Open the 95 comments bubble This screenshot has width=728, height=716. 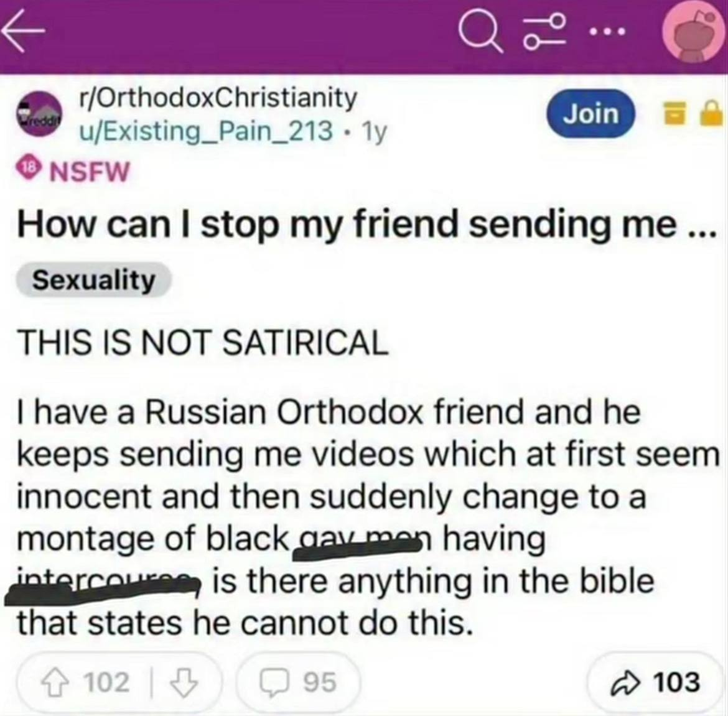click(299, 683)
